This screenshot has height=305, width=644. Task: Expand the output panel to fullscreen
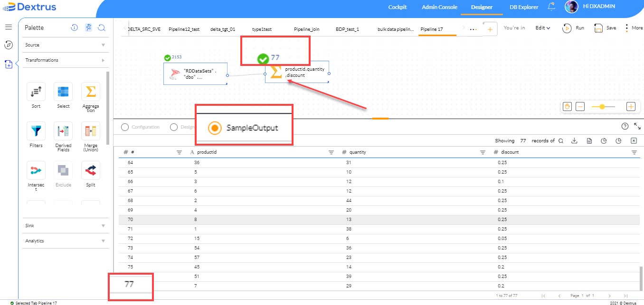point(637,126)
